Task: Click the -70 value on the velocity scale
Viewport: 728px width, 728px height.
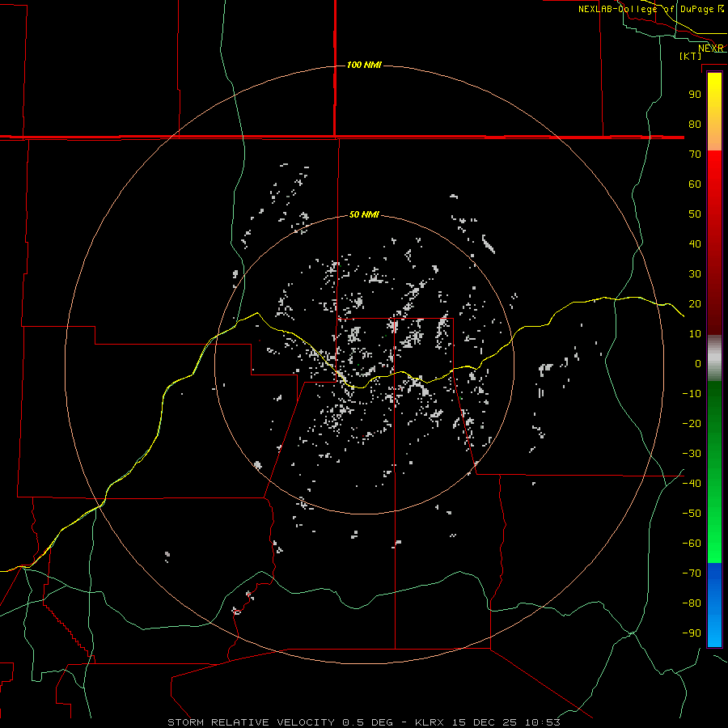Action: coord(692,574)
